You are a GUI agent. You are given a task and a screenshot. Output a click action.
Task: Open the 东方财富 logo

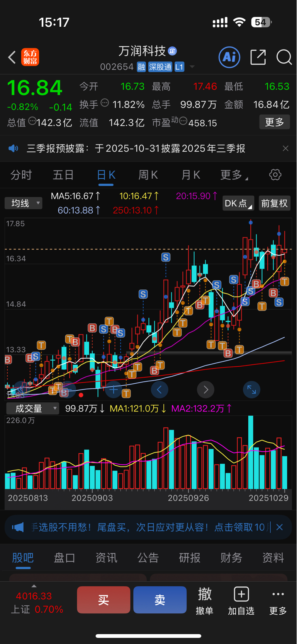coord(30,57)
